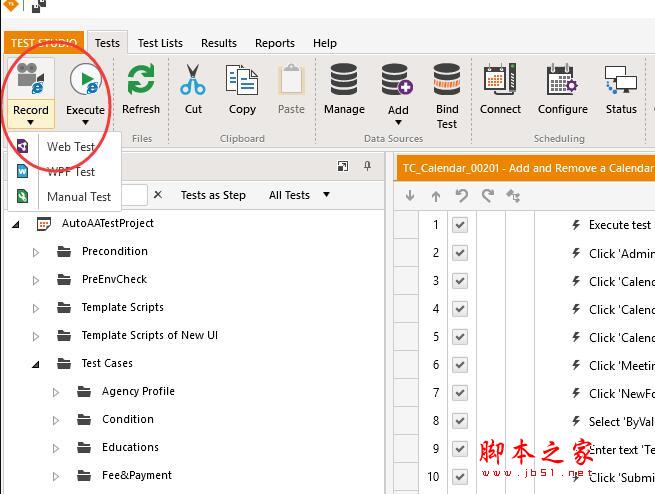The height and width of the screenshot is (494, 655).
Task: Move step up with up arrow
Action: (436, 195)
